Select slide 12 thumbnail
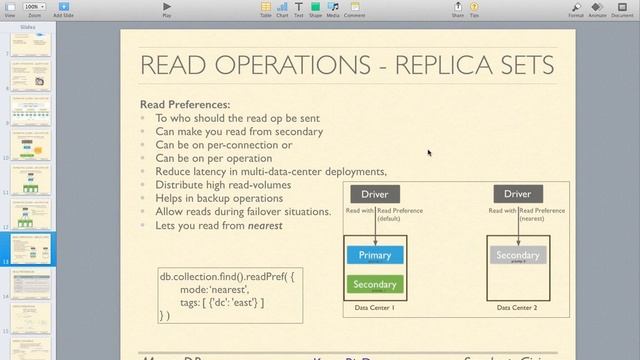 (x=31, y=215)
